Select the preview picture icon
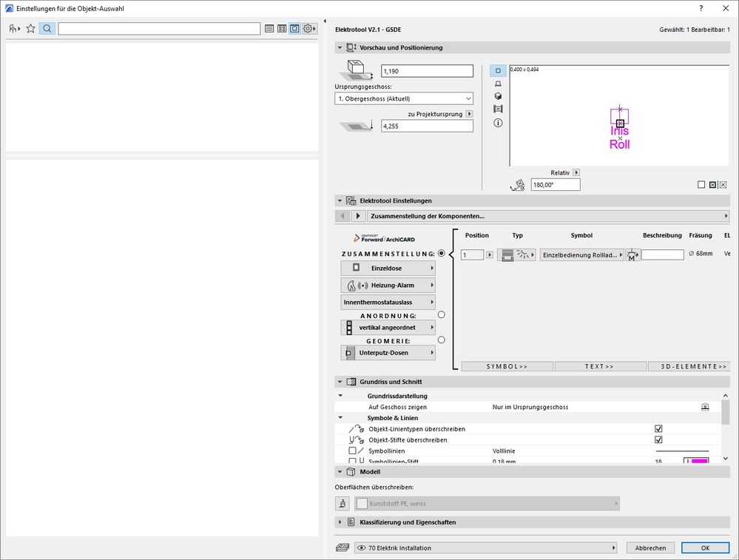The image size is (739, 560). tap(498, 109)
